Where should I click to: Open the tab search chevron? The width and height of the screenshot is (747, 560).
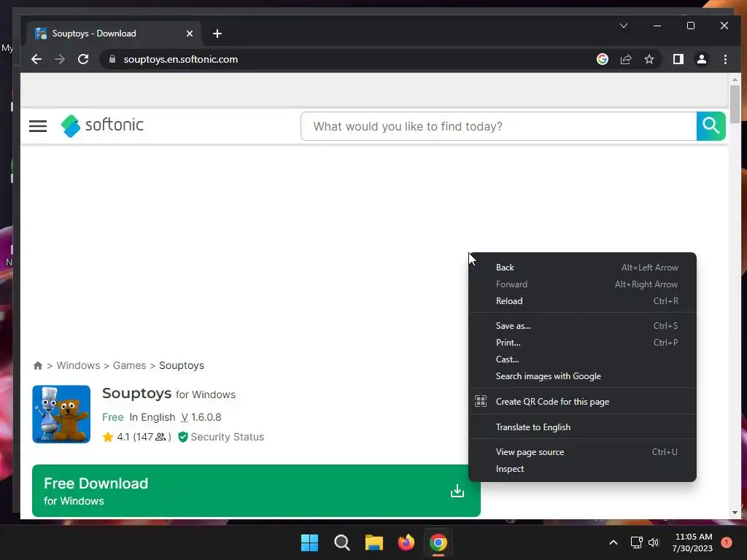click(x=624, y=26)
